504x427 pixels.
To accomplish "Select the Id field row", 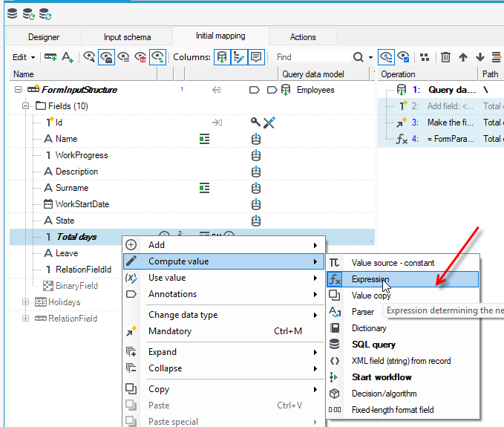I will [x=192, y=123].
